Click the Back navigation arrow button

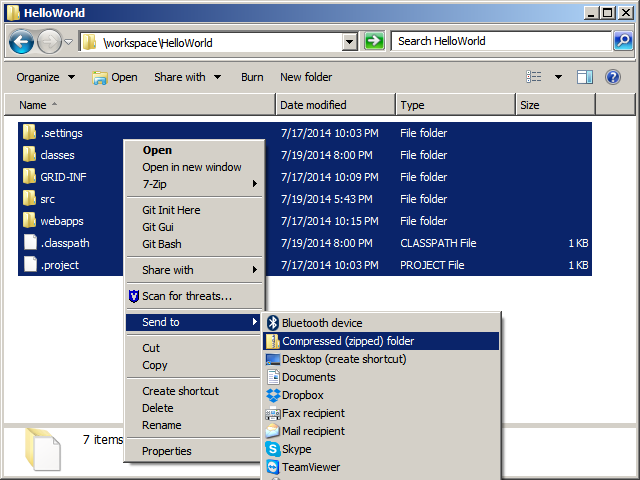pos(22,42)
